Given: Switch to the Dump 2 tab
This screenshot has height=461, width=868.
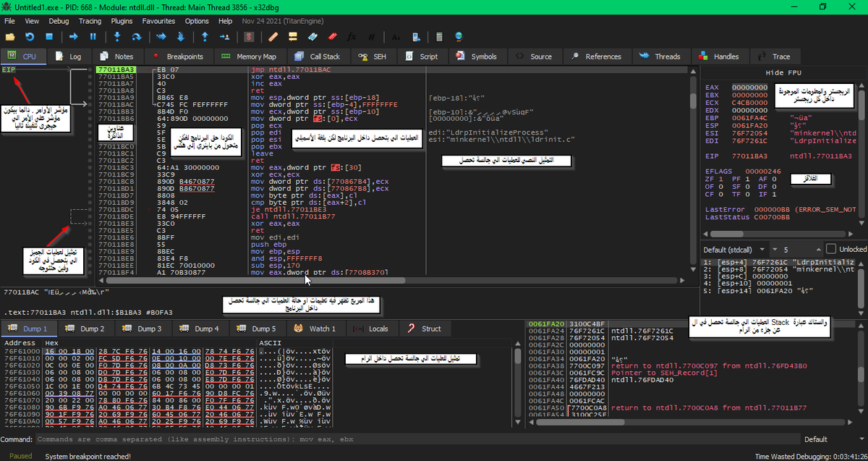Looking at the screenshot, I should (x=85, y=329).
